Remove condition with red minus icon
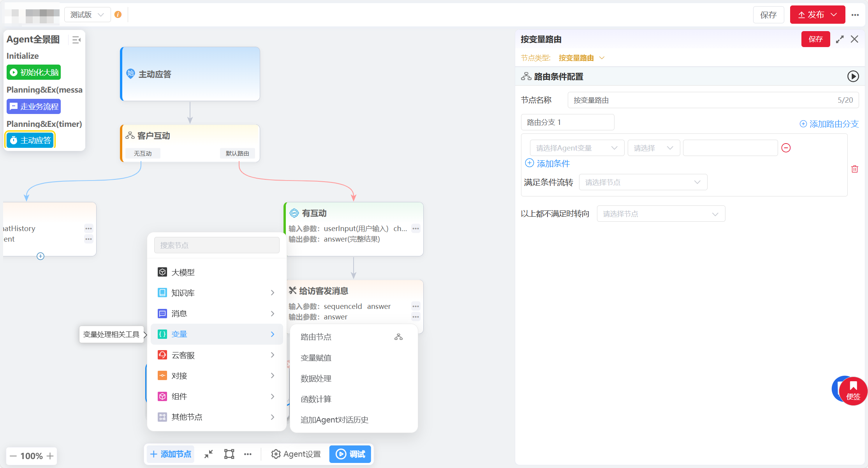The width and height of the screenshot is (868, 468). (x=786, y=148)
